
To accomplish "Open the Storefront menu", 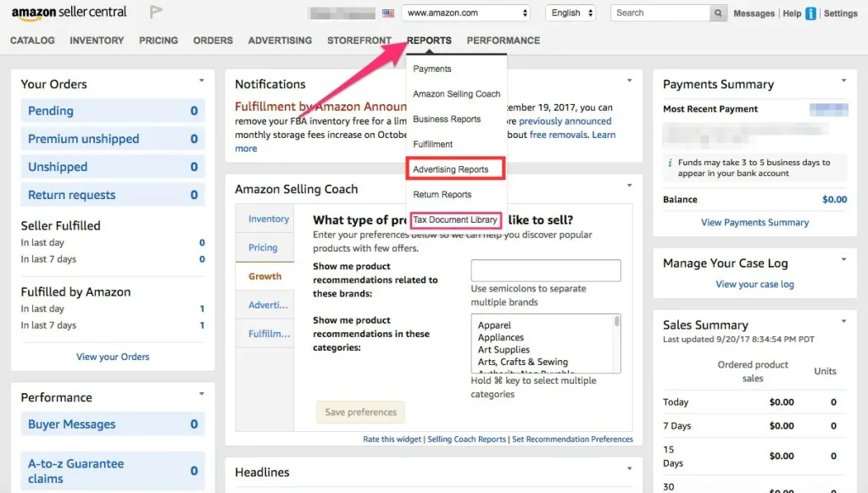I will (x=359, y=41).
